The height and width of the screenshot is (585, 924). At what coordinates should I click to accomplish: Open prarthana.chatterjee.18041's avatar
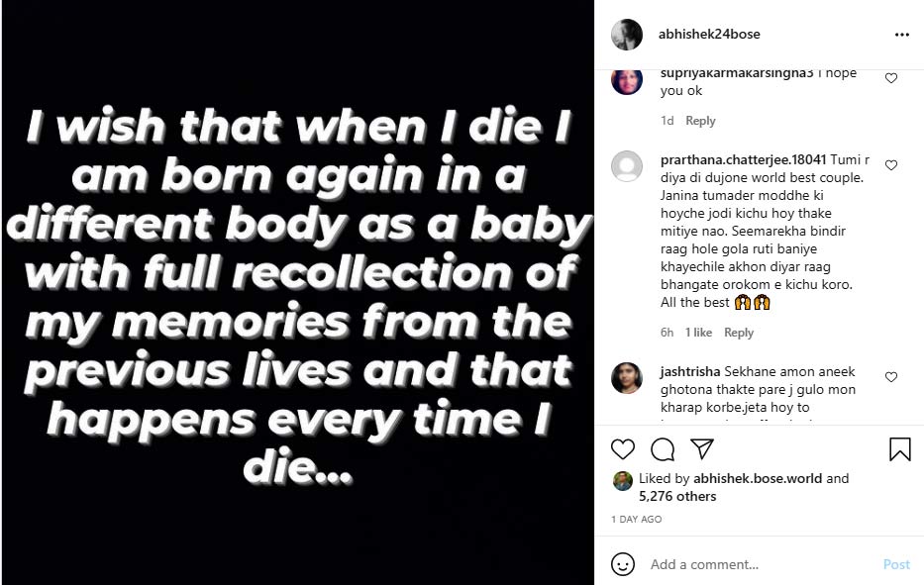tap(627, 165)
